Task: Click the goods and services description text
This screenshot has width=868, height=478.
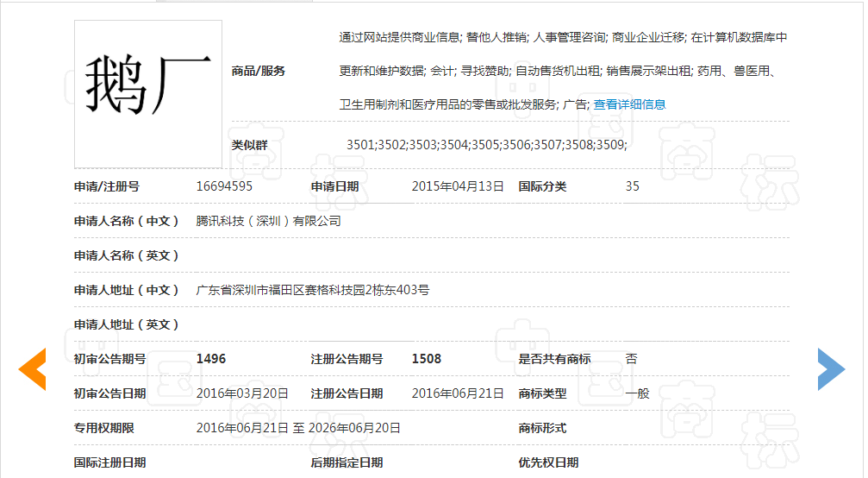Action: tap(562, 71)
